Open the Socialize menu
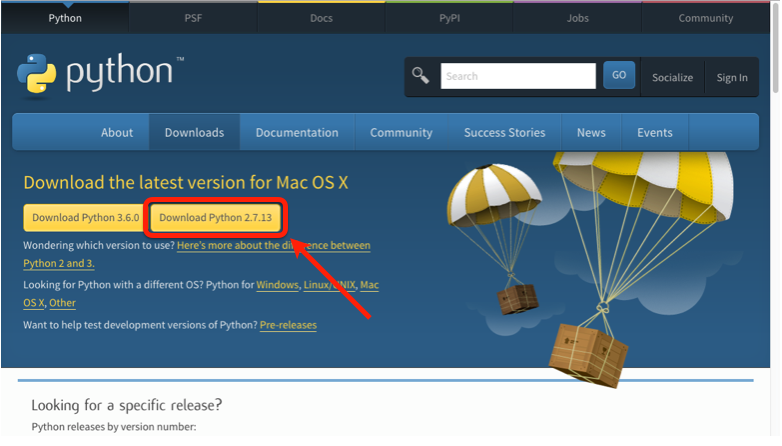Image resolution: width=782 pixels, height=446 pixels. (672, 77)
